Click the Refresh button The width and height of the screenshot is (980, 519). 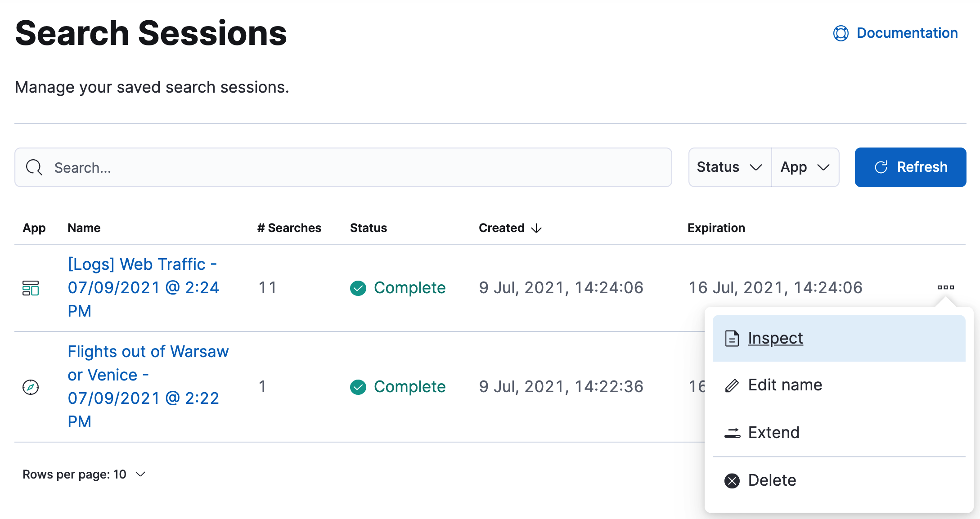coord(910,167)
